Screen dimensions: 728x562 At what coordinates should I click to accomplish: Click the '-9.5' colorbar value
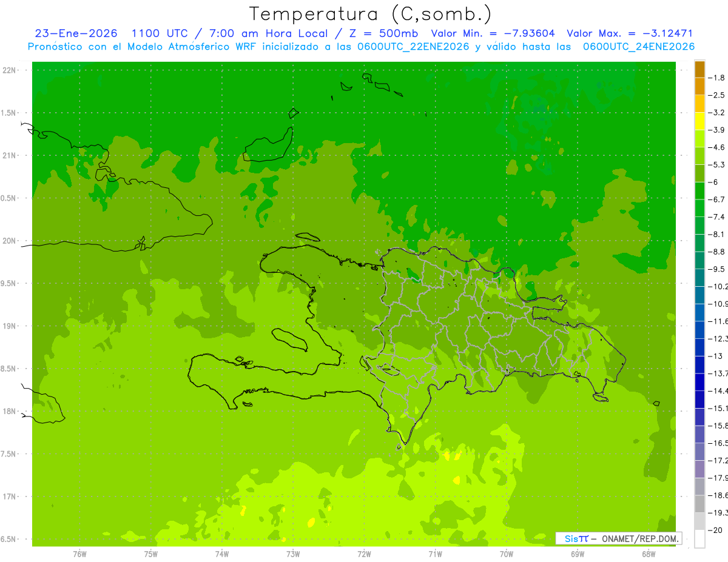coord(716,269)
